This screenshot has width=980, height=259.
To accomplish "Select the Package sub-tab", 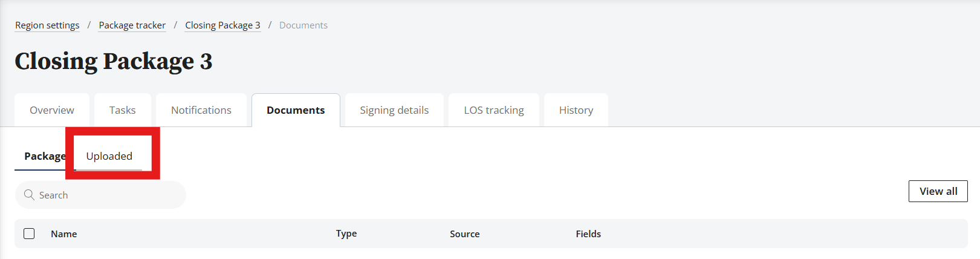I will (x=45, y=156).
